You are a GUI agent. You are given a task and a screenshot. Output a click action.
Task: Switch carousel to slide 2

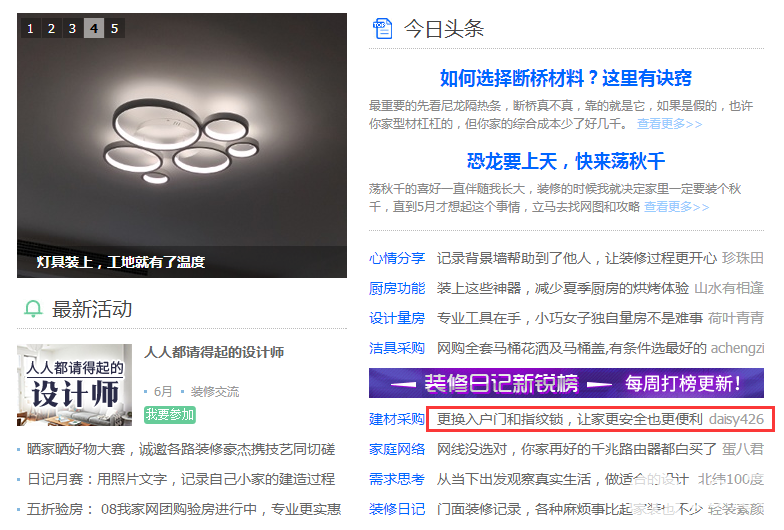click(52, 28)
